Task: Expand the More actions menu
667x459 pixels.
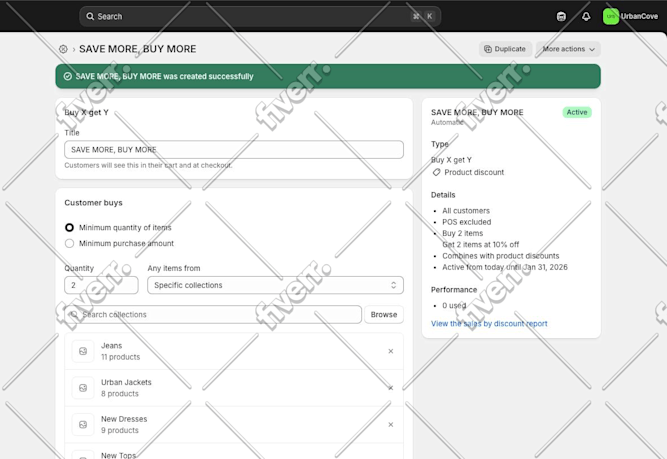Action: pyautogui.click(x=568, y=49)
